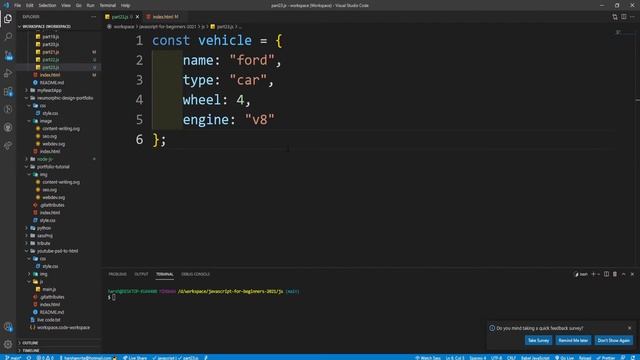640x360 pixels.
Task: Open editor more actions ellipsis top right
Action: (x=632, y=17)
